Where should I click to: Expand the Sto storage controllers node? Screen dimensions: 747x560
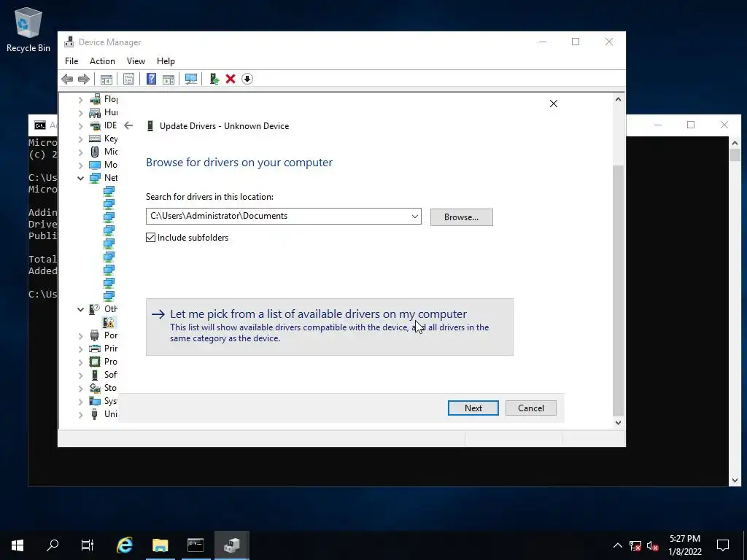coord(80,389)
